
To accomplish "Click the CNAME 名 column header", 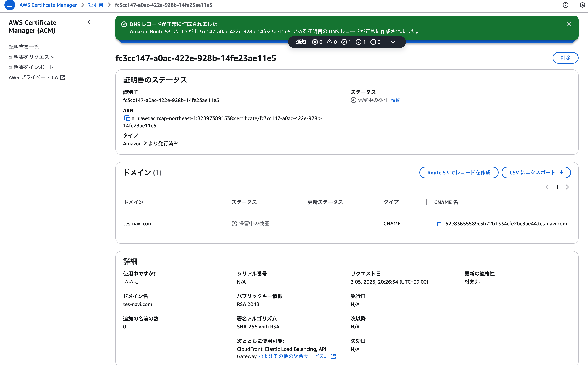I will [x=446, y=202].
